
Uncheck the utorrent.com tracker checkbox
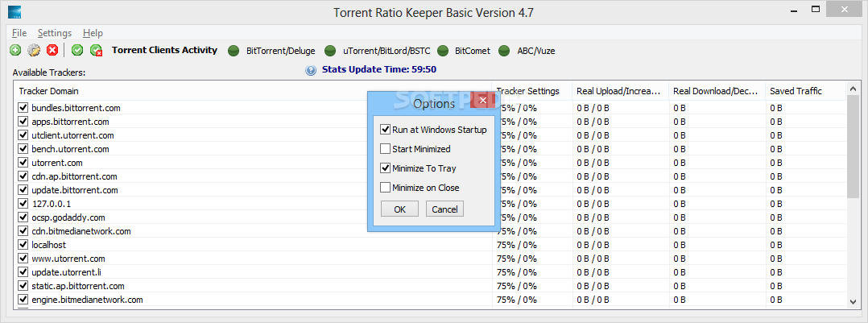[23, 163]
